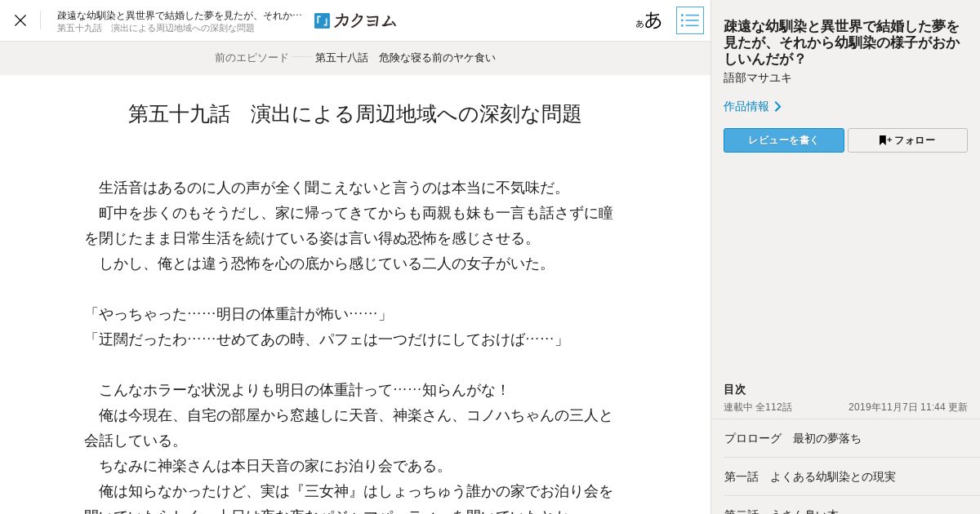Screen dimensions: 980x514
Task: Click the 目次 heading in sidebar
Action: pos(735,389)
